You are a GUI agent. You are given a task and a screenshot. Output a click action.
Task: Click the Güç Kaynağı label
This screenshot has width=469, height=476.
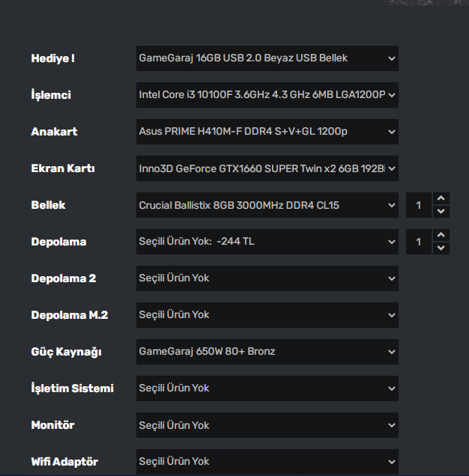pos(66,352)
